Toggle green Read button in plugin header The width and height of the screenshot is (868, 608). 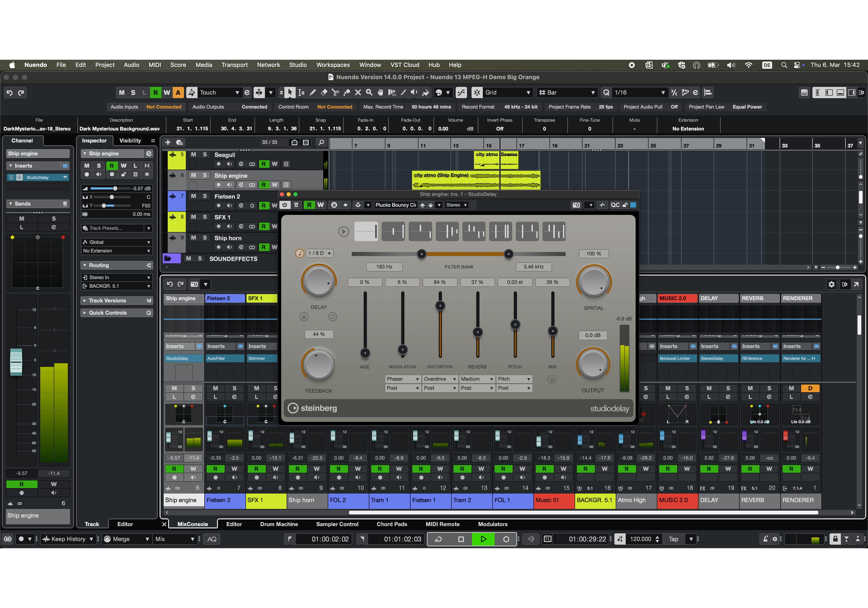pos(309,205)
